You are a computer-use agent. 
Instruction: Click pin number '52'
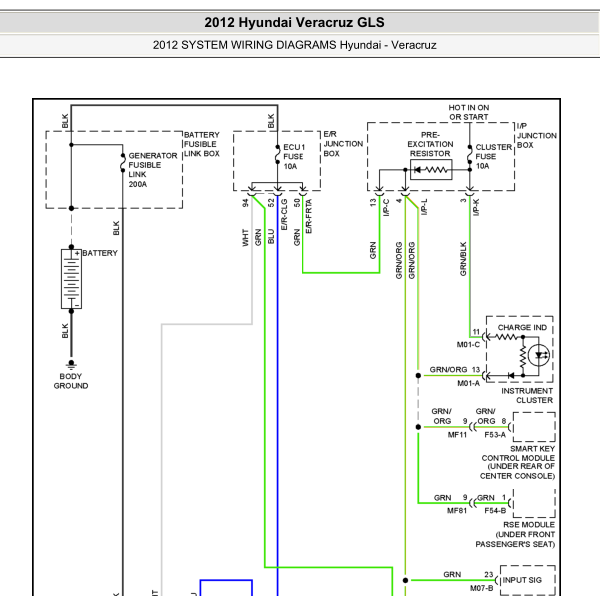point(271,203)
